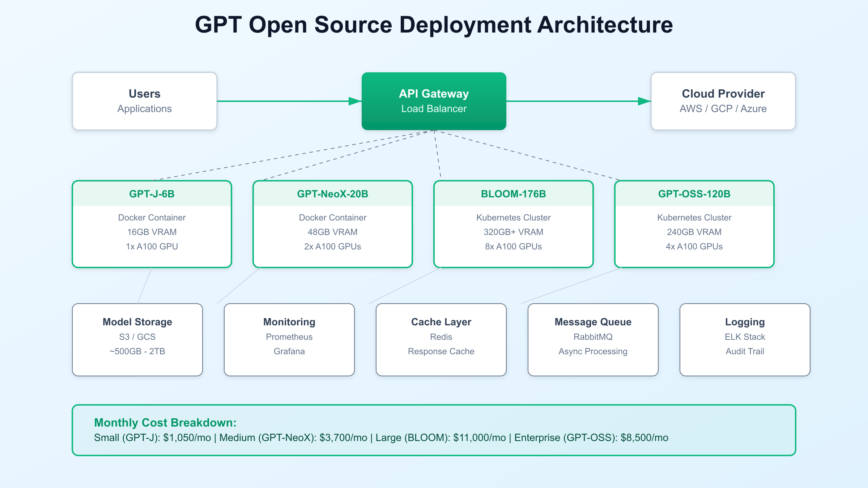Select the BLOOM-176B header
The height and width of the screenshot is (488, 868).
click(514, 194)
